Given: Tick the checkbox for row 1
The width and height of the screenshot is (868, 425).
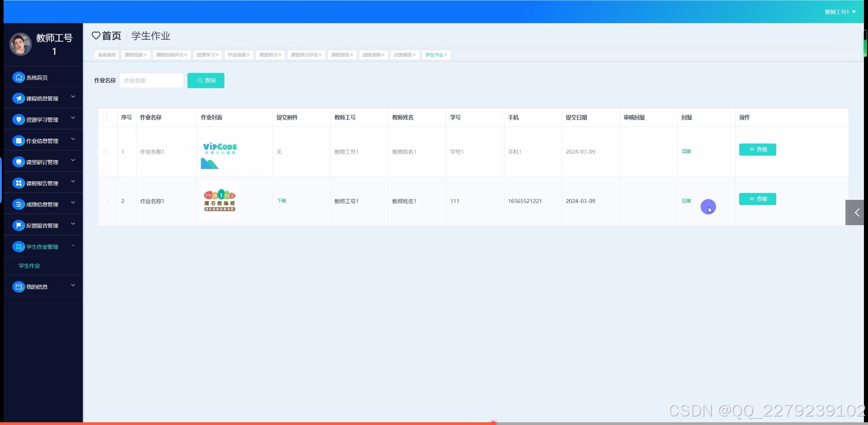Looking at the screenshot, I should pos(105,152).
